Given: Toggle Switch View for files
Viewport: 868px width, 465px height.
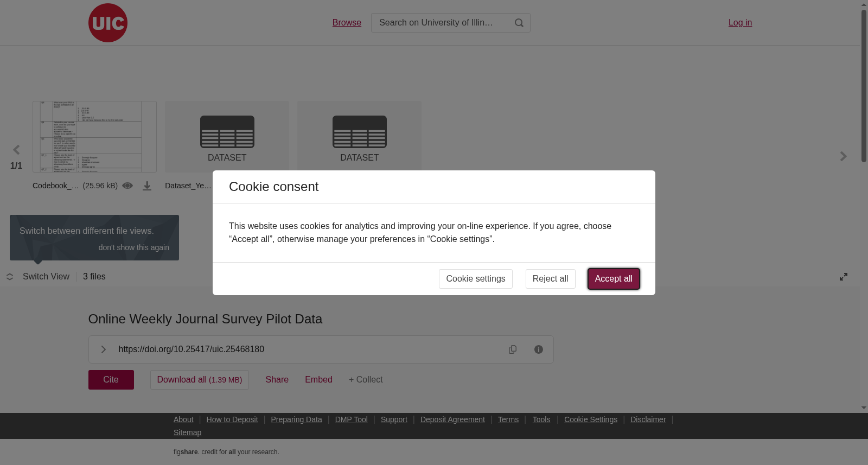Looking at the screenshot, I should tap(38, 277).
